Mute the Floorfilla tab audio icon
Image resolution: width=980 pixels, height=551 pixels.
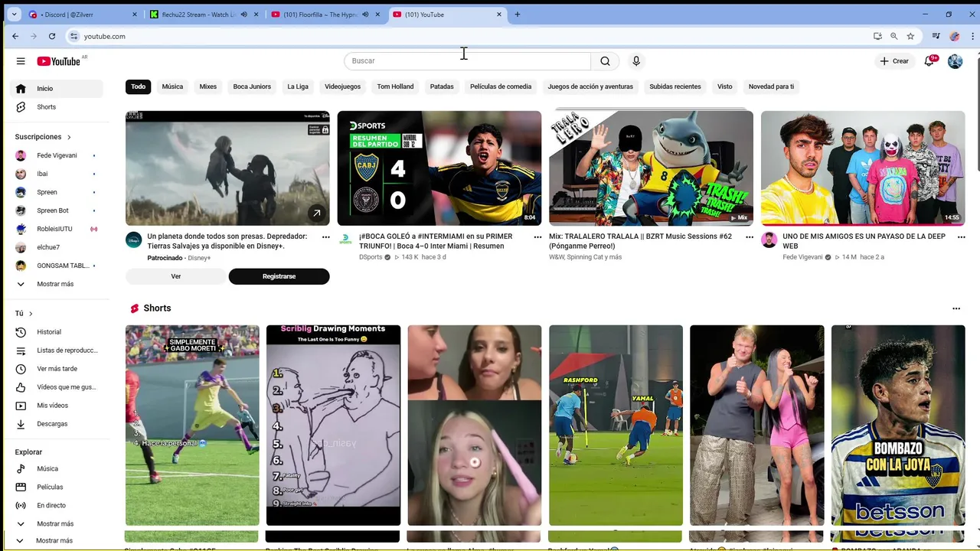[365, 15]
